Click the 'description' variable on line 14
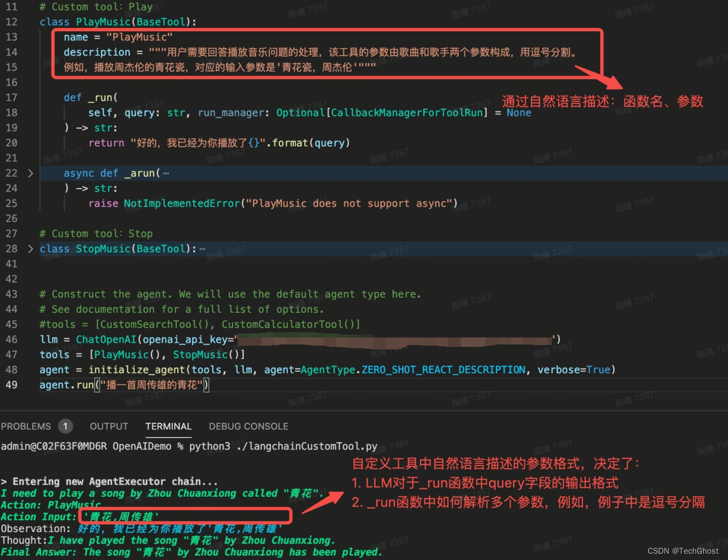This screenshot has width=728, height=560. coord(97,52)
